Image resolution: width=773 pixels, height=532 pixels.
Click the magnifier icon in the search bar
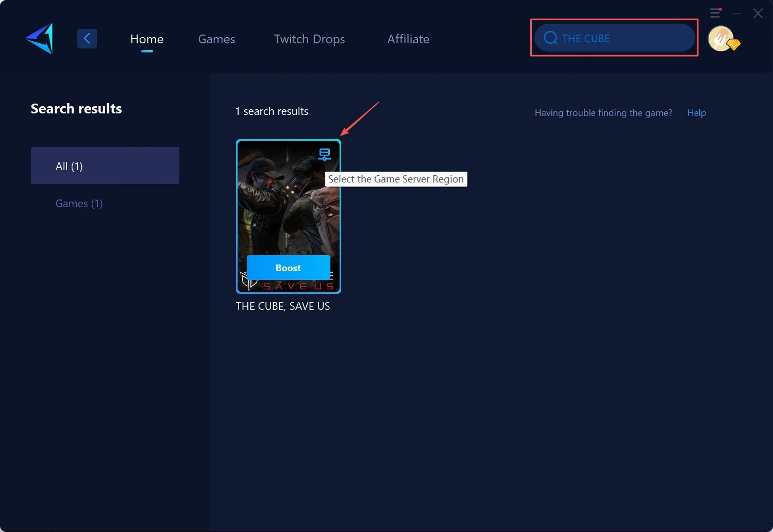tap(550, 38)
